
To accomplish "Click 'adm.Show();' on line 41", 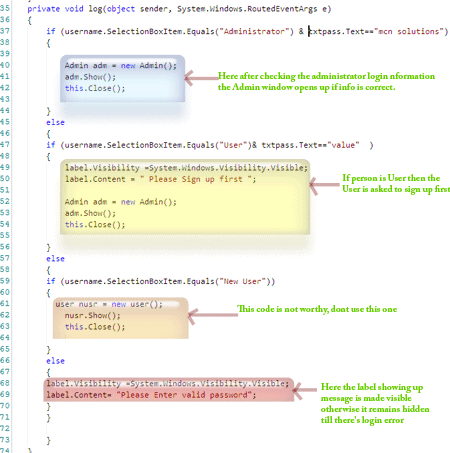I will point(90,77).
